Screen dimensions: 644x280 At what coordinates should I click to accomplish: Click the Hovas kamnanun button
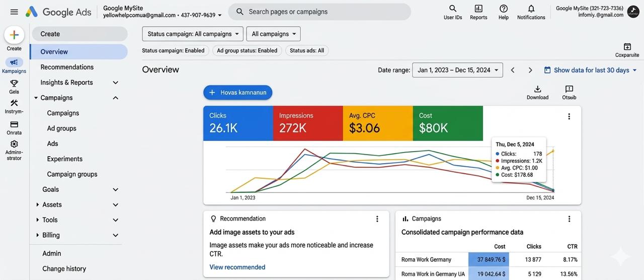238,93
